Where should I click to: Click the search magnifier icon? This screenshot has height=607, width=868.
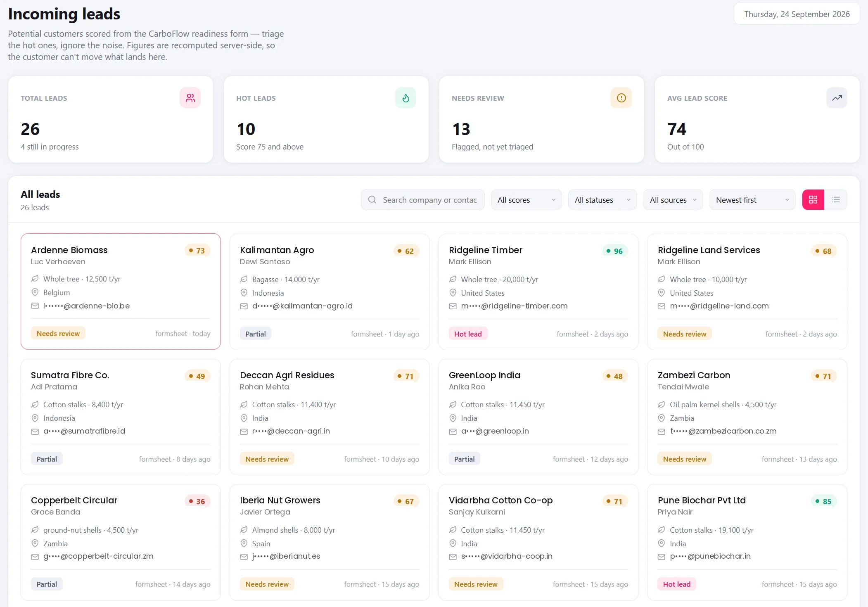tap(372, 200)
